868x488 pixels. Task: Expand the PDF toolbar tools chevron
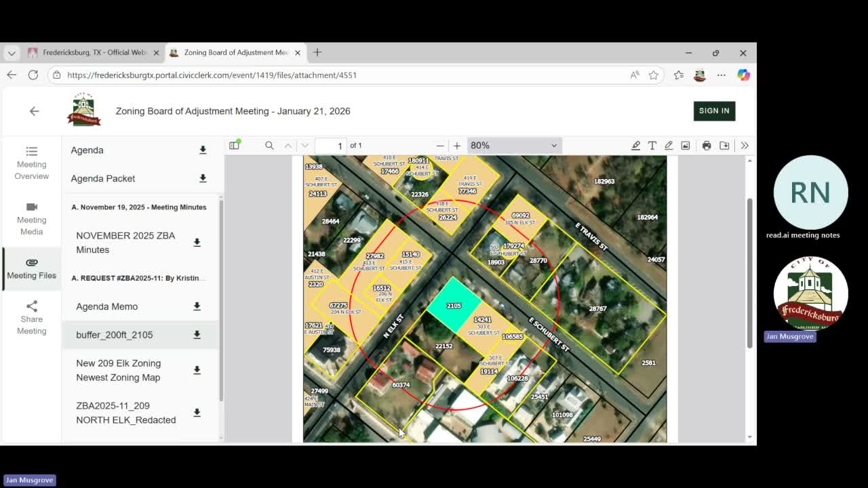744,145
